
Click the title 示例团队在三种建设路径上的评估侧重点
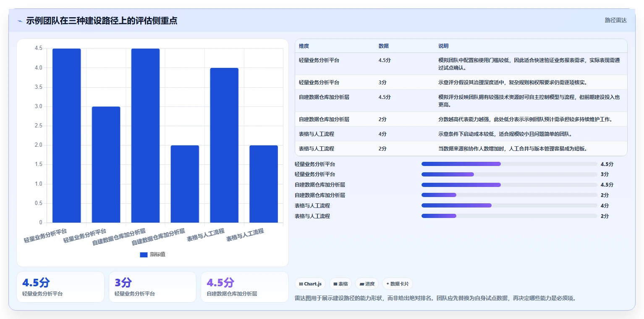tap(102, 21)
